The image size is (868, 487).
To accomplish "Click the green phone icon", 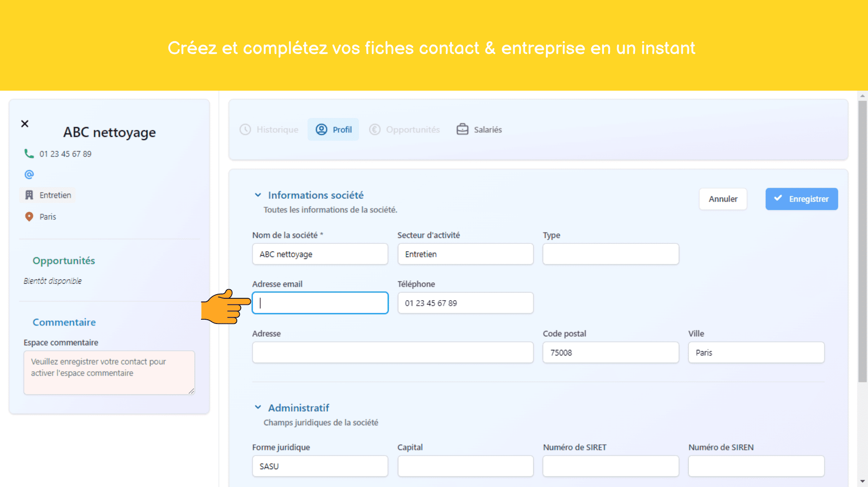I will pyautogui.click(x=29, y=154).
